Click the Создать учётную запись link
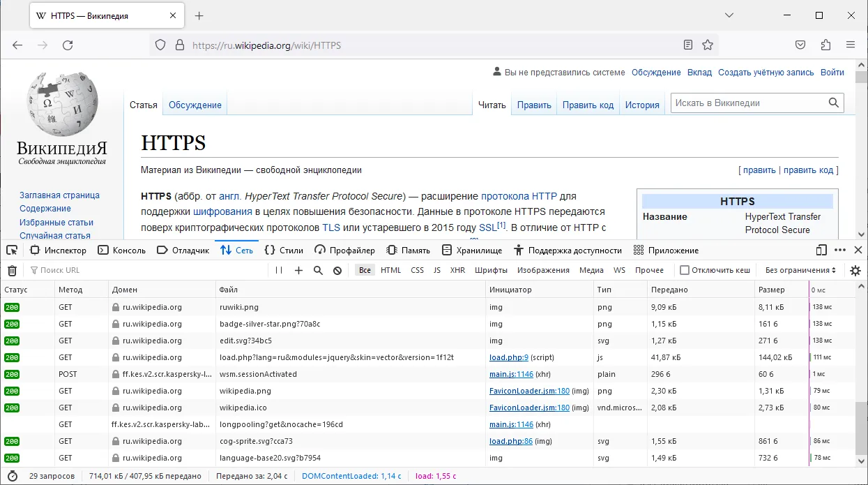This screenshot has height=485, width=868. click(766, 73)
